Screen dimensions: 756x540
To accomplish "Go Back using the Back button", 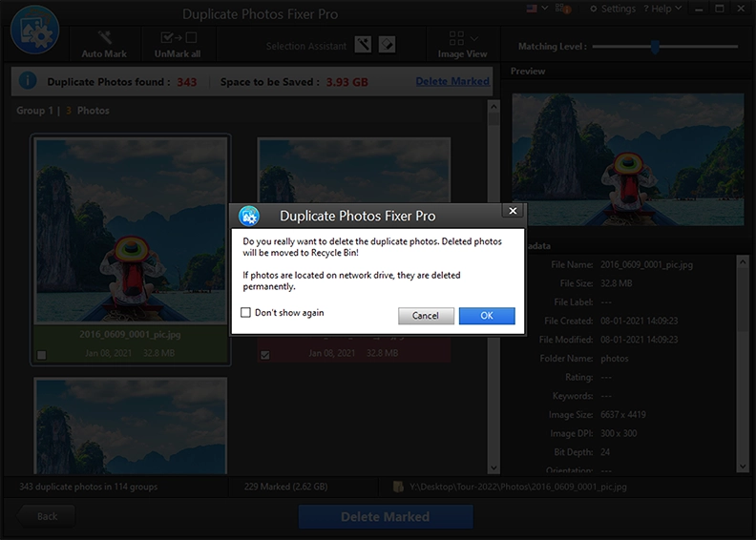I will pos(46,516).
